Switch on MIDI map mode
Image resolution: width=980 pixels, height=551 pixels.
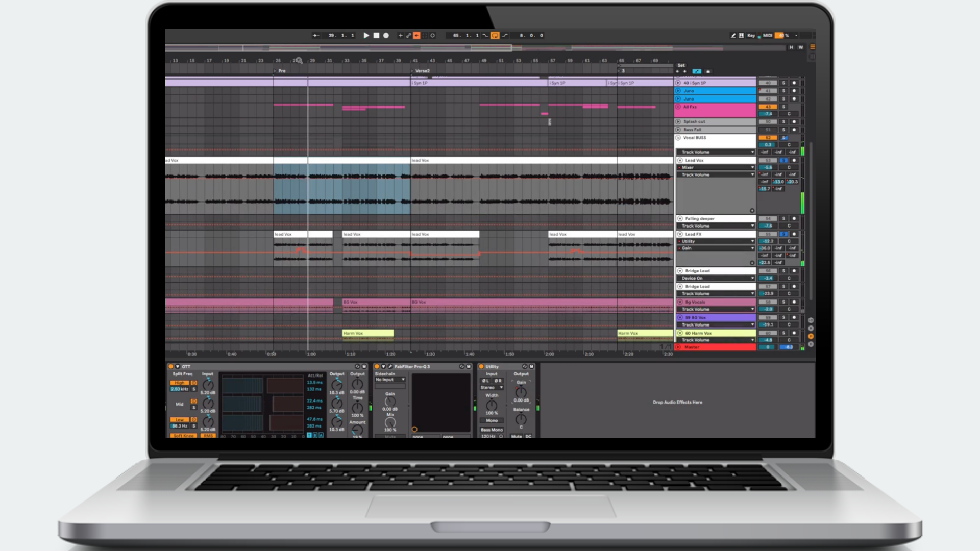click(767, 36)
